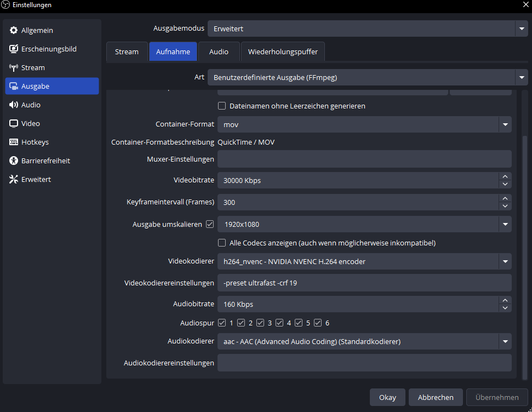Open Erscheinungsbild via its sidebar icon
This screenshot has width=532, height=412.
14,49
